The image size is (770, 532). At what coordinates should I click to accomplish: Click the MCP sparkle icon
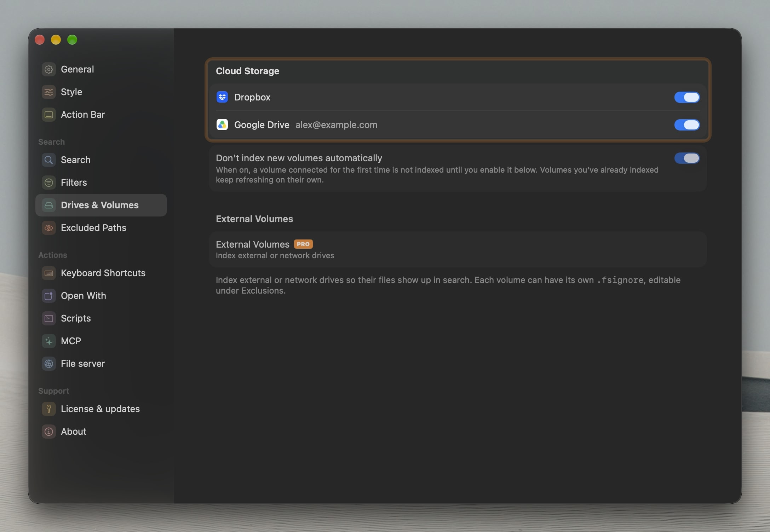click(x=49, y=341)
